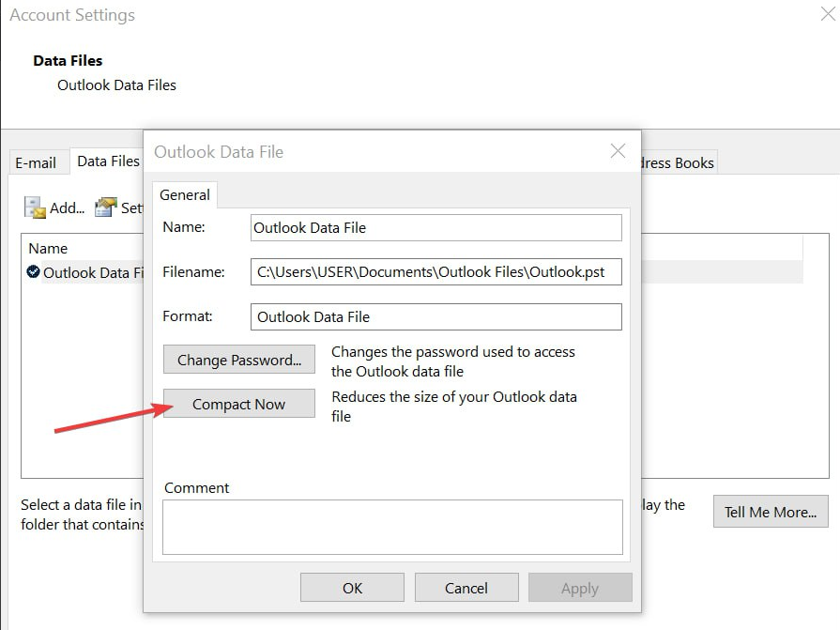Click the Add data file envelope icon
This screenshot has height=630, width=840.
point(36,207)
